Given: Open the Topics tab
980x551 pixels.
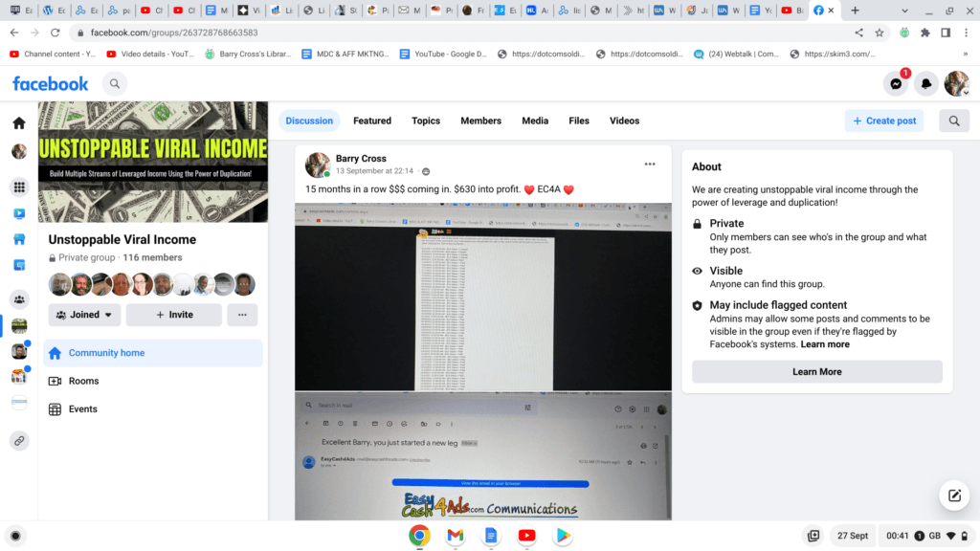Looking at the screenshot, I should 426,121.
